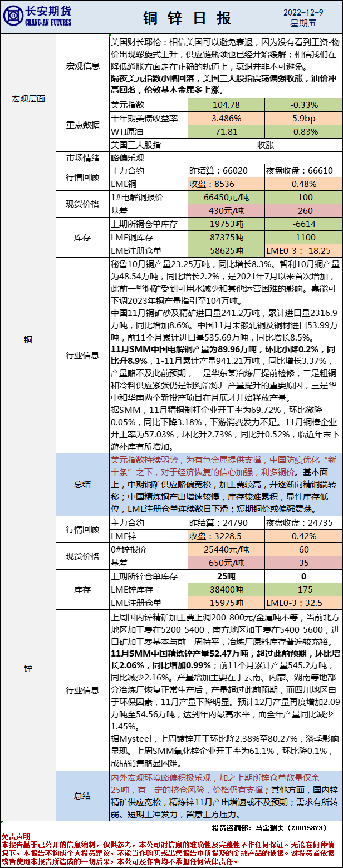
Task: Click the red 免责声明 heading
Action: [16, 836]
